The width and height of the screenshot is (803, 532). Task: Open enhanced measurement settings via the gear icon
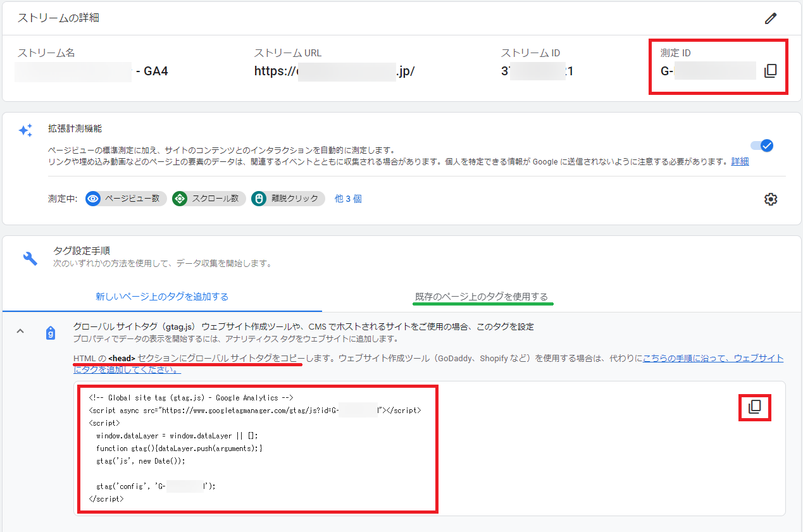click(x=770, y=199)
